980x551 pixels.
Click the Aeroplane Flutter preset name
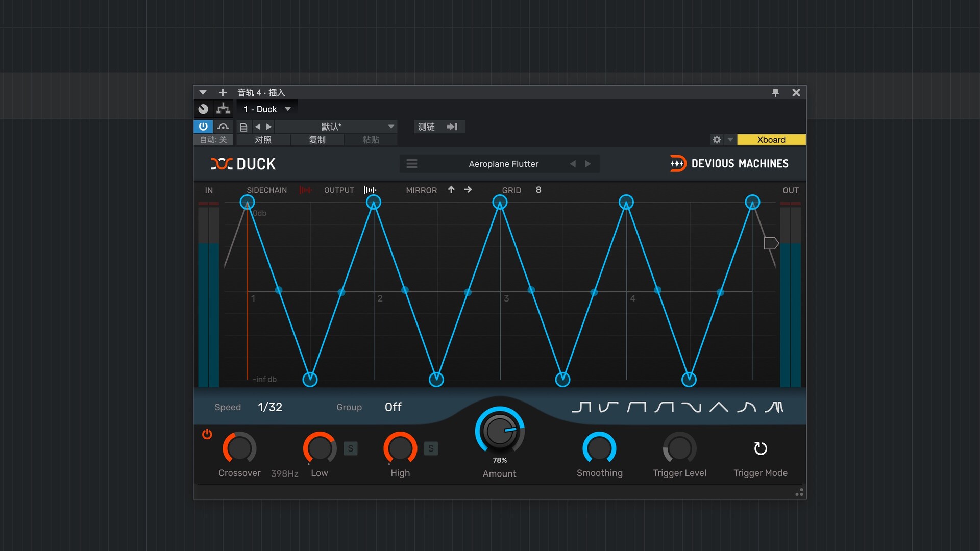click(x=503, y=164)
